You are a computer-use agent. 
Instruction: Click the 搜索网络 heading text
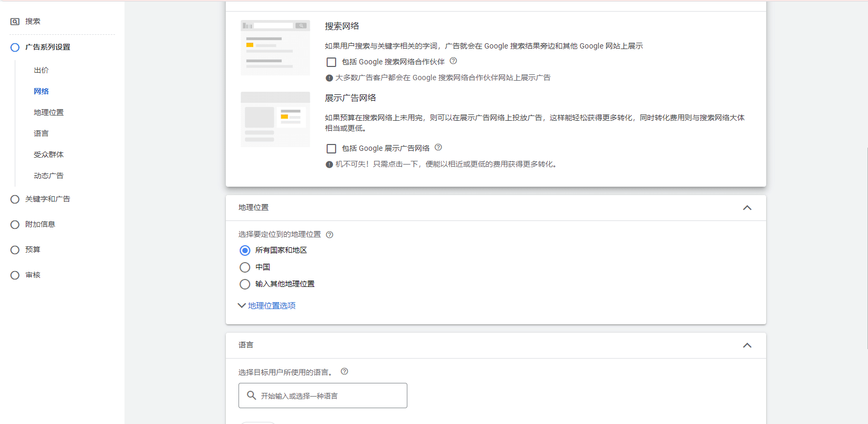[342, 26]
